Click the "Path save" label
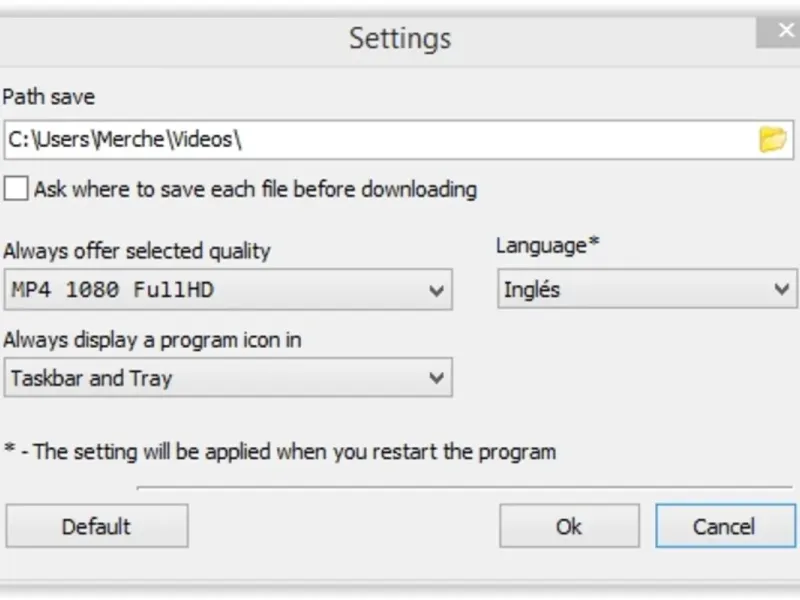 (49, 97)
